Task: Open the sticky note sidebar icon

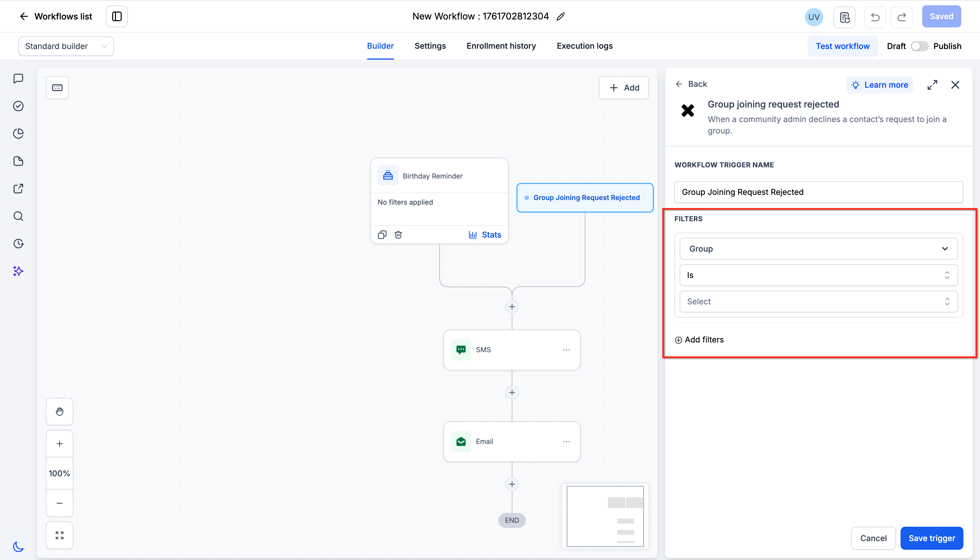Action: coord(18,161)
